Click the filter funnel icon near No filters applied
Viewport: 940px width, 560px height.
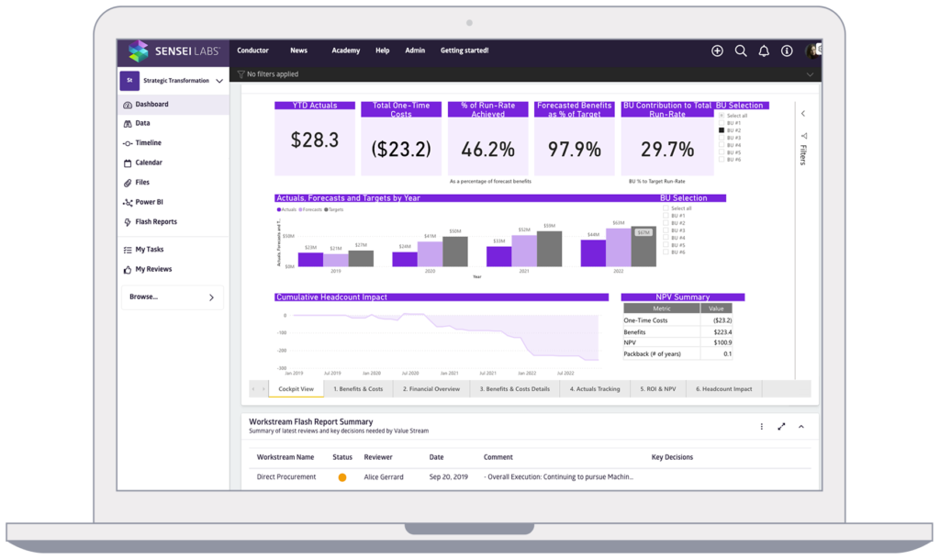pyautogui.click(x=241, y=74)
